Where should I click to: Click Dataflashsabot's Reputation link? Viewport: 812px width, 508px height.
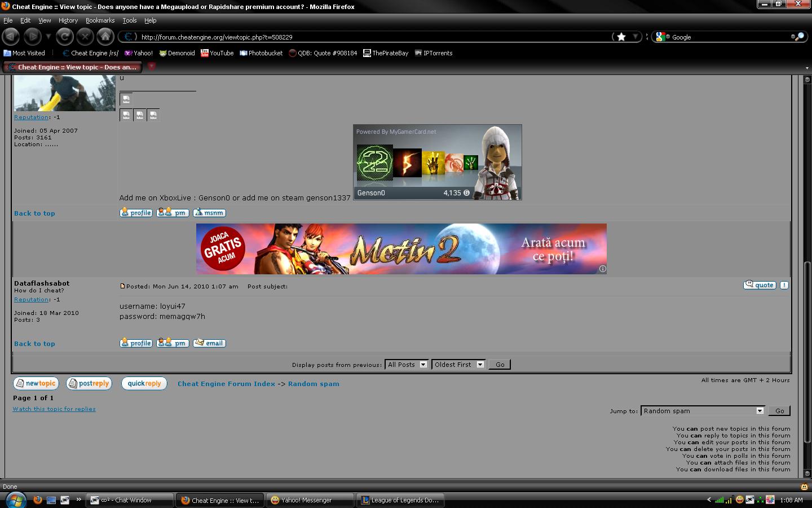tap(31, 300)
